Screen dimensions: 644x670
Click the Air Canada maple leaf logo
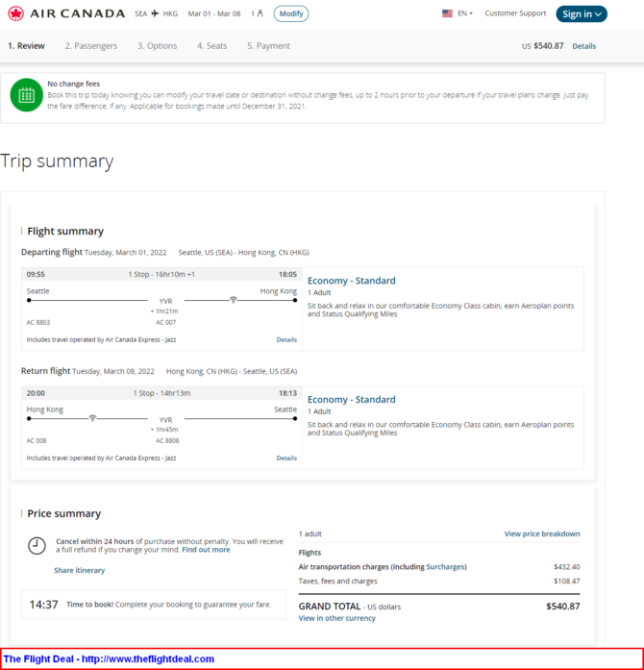(15, 13)
